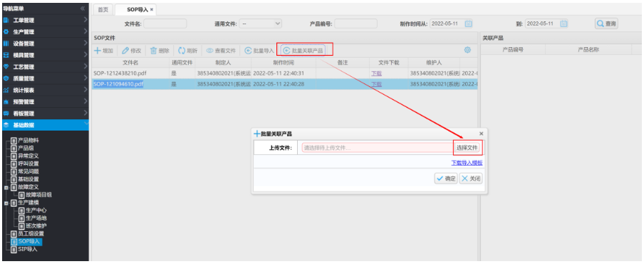The height and width of the screenshot is (264, 644).
Task: Click the 修改 edit toolbar button
Action: [x=132, y=51]
